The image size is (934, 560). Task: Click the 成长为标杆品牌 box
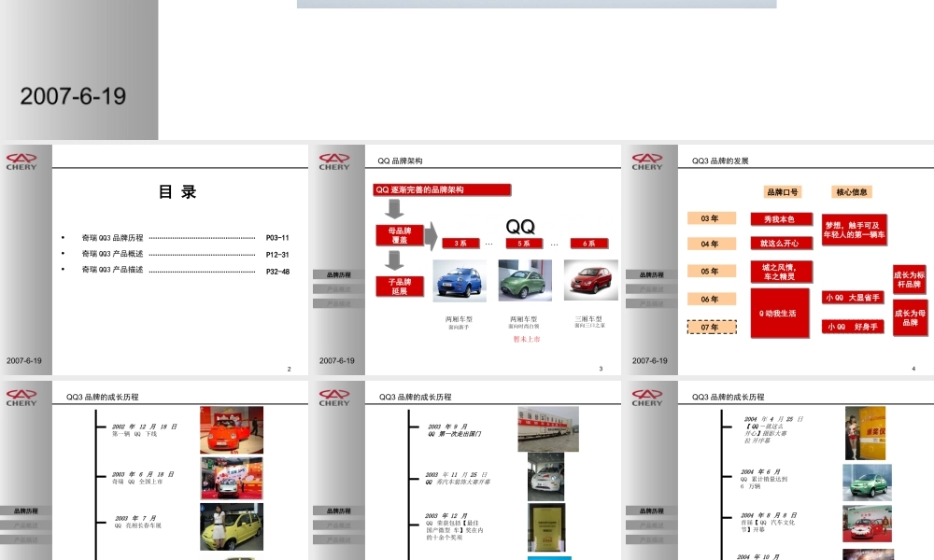tap(910, 280)
